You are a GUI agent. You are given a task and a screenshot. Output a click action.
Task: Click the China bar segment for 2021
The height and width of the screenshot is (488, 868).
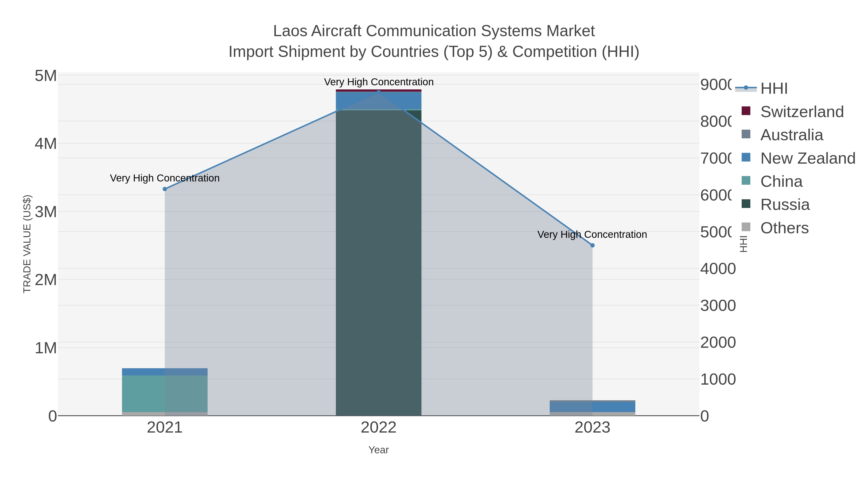point(165,394)
